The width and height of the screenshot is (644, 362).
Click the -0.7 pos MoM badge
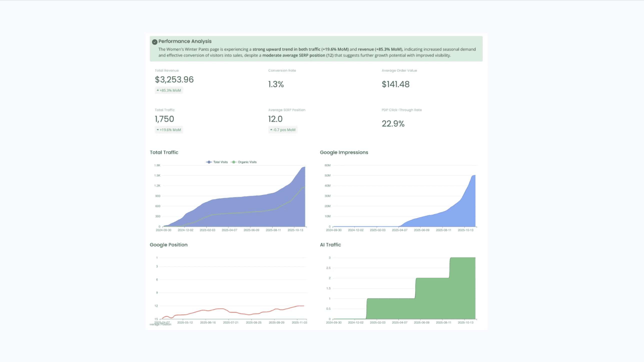click(283, 130)
